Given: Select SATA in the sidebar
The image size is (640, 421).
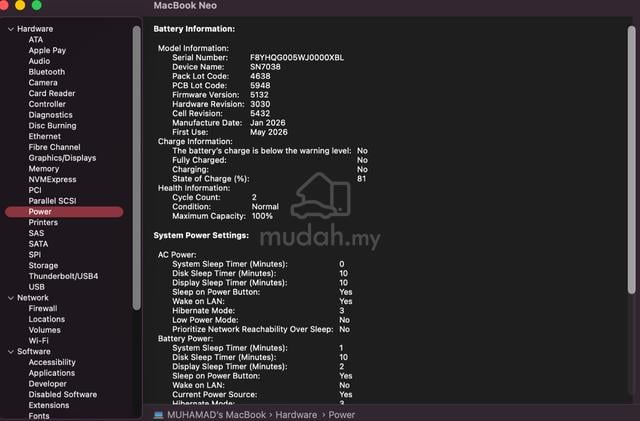Looking at the screenshot, I should tap(38, 244).
